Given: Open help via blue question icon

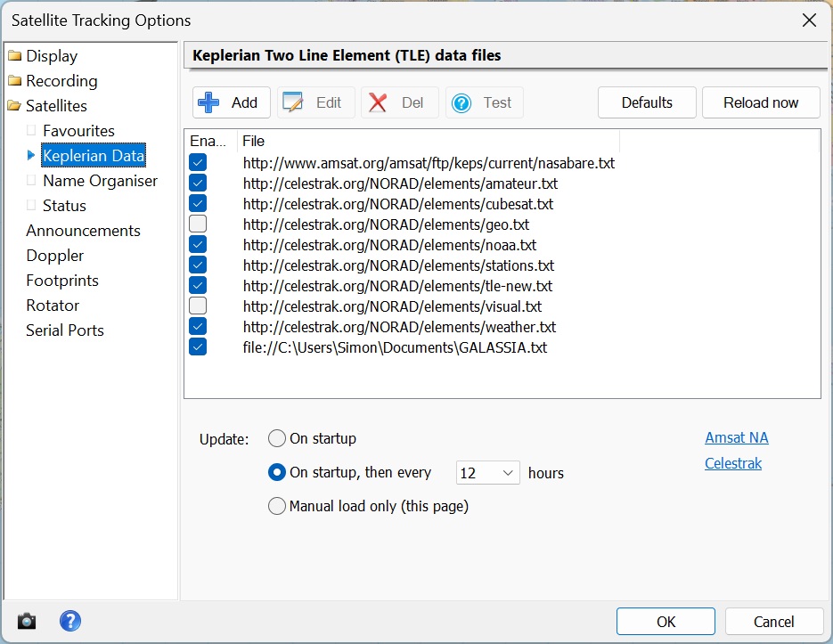Looking at the screenshot, I should click(x=70, y=621).
